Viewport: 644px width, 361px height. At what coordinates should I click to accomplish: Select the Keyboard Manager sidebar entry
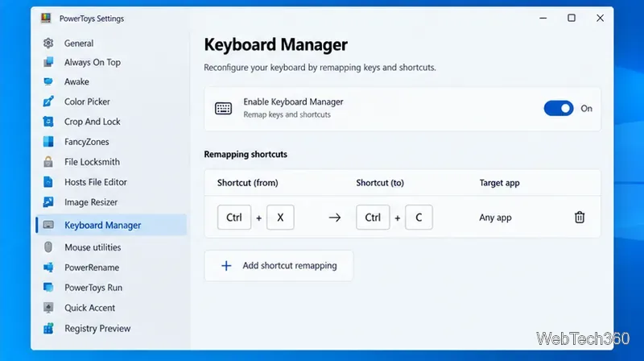pyautogui.click(x=111, y=225)
